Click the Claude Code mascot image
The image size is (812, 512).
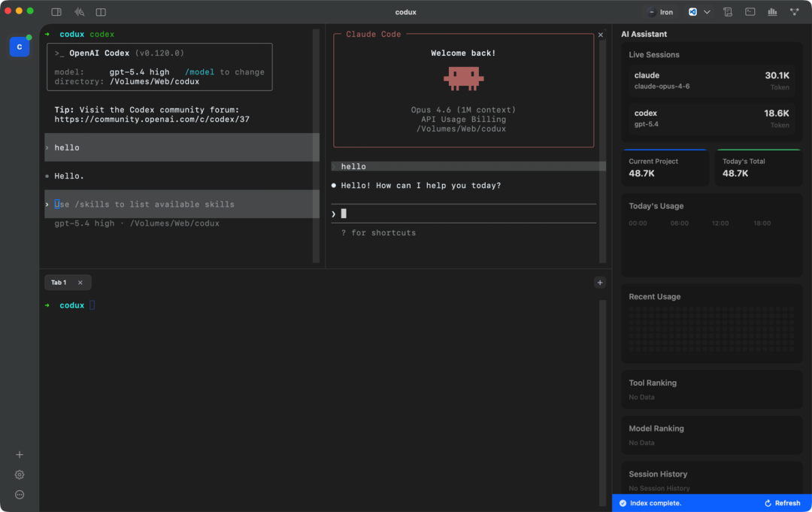coord(463,79)
